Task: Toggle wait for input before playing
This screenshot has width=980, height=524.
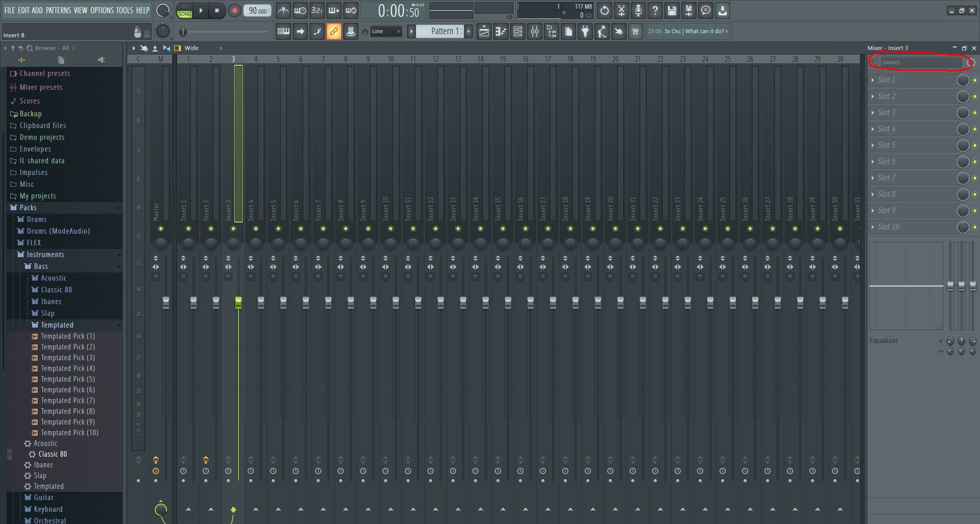Action: [300, 10]
